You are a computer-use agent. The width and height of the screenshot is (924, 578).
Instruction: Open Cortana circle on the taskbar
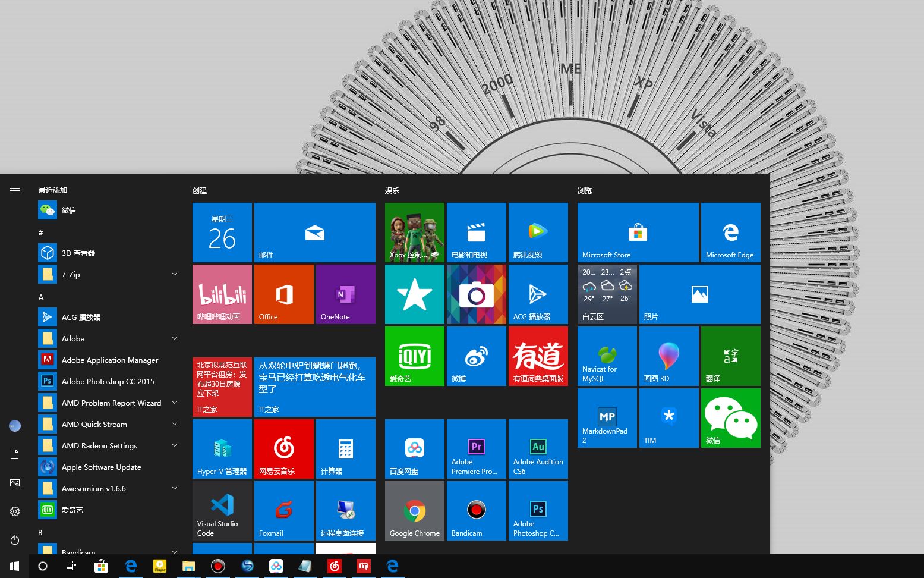(x=43, y=566)
